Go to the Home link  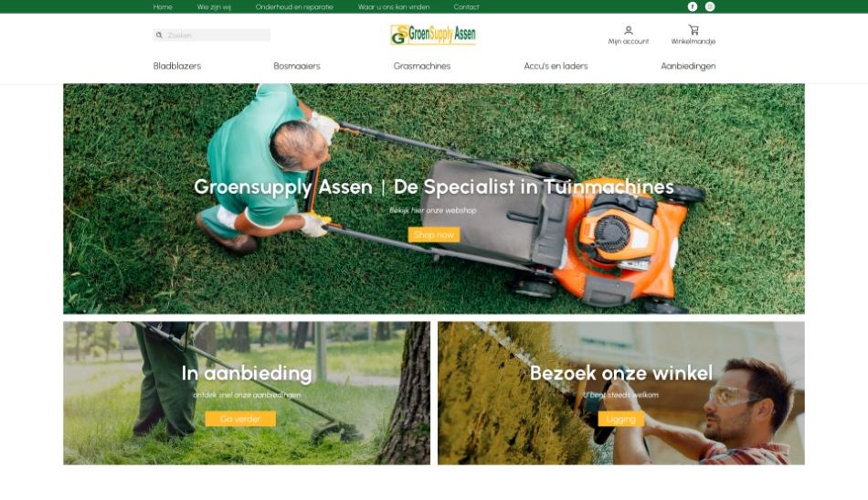point(163,7)
